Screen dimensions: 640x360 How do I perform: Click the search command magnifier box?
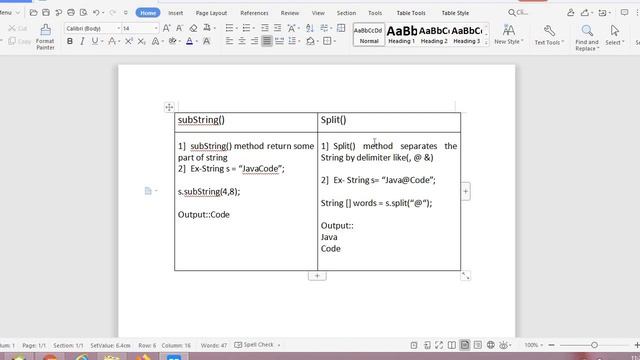518,13
